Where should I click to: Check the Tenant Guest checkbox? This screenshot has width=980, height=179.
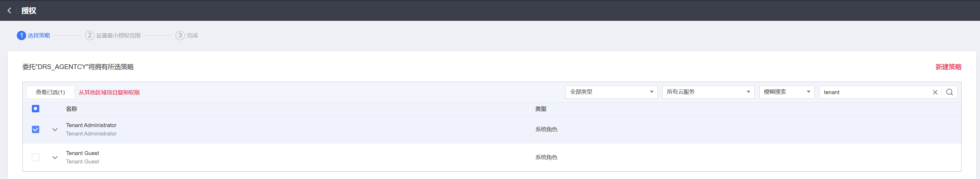[x=35, y=157]
